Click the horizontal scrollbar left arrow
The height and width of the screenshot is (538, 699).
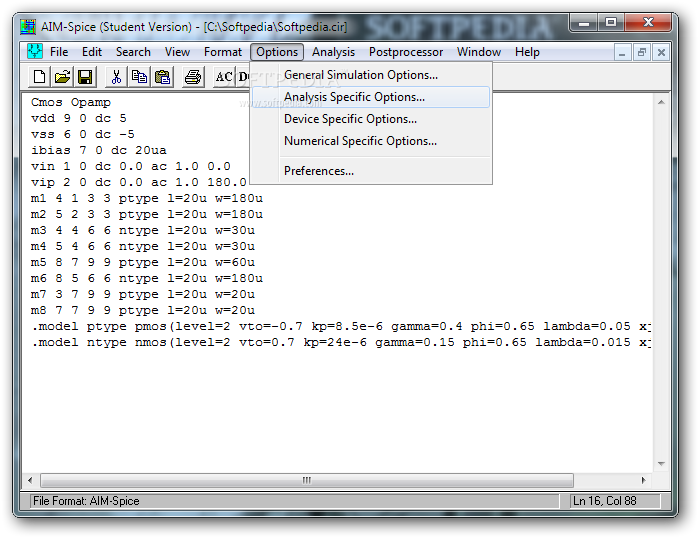coord(30,481)
